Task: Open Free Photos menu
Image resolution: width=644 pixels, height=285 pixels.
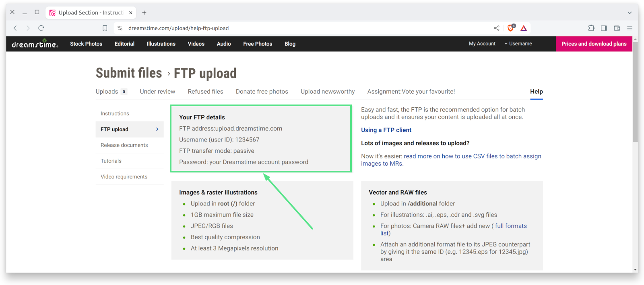Action: (258, 44)
